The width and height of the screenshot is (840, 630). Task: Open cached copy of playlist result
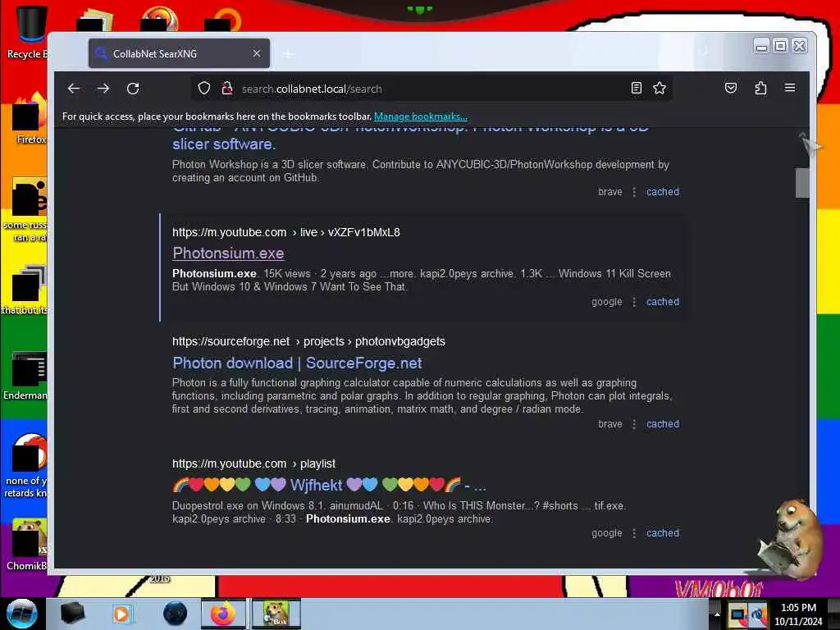point(663,533)
